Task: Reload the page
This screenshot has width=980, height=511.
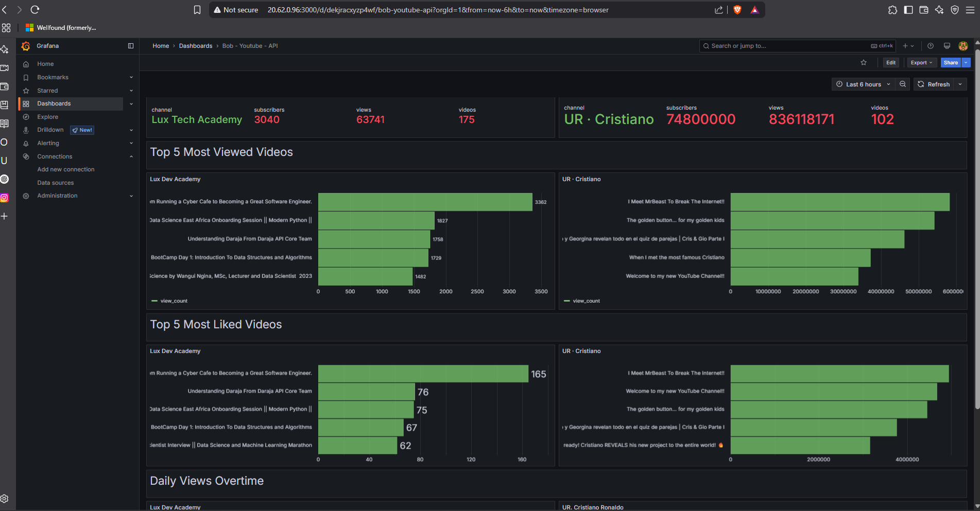Action: coord(35,10)
